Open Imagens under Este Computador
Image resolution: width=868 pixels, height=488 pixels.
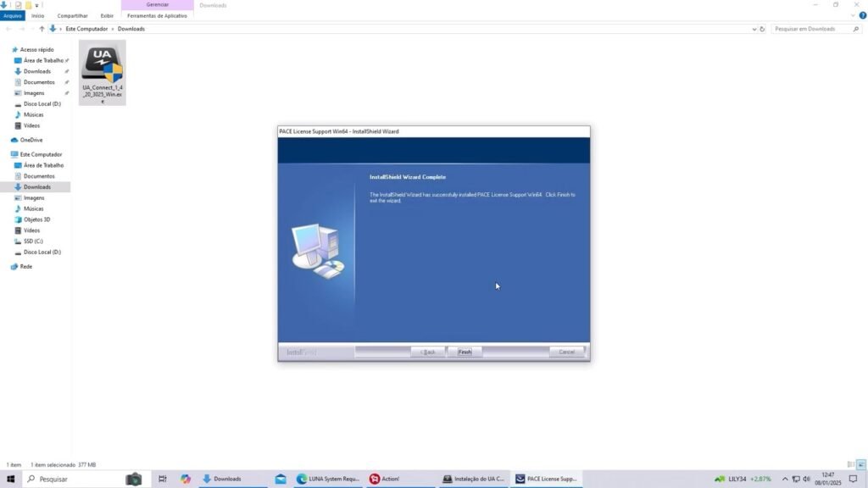[x=34, y=198]
